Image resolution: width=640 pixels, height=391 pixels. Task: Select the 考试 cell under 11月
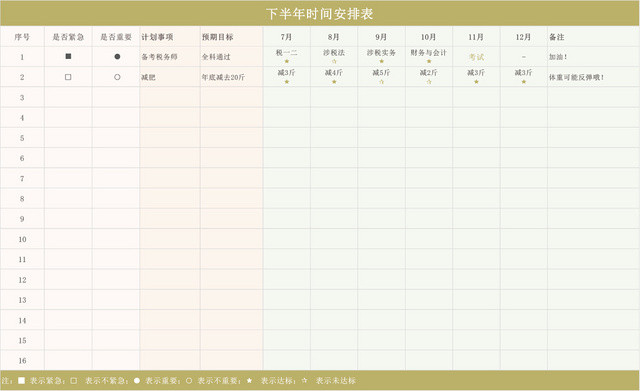476,57
